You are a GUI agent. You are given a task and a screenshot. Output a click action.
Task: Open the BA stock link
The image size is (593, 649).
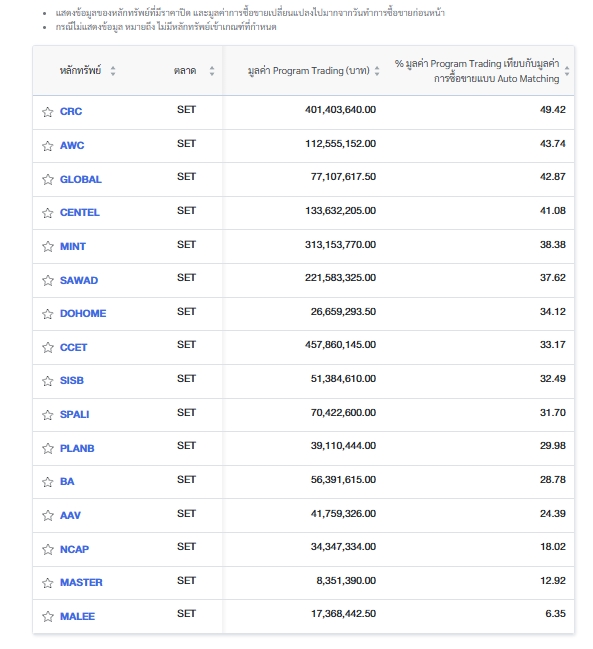67,481
